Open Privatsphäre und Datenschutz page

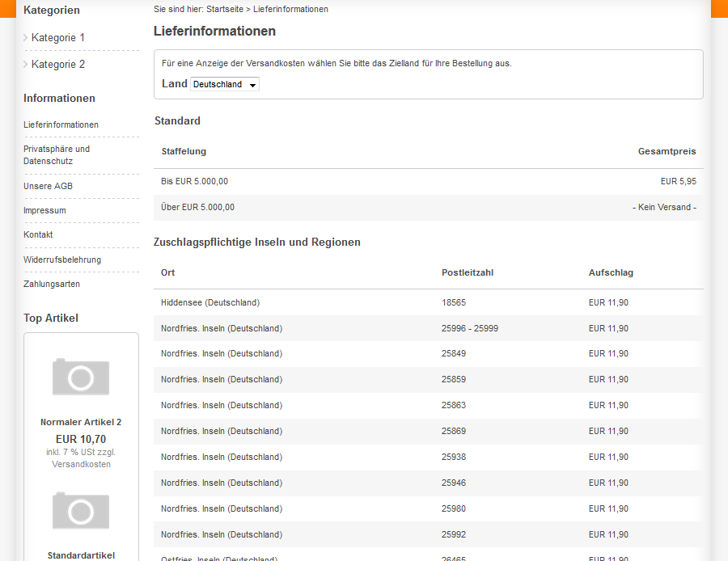[57, 155]
